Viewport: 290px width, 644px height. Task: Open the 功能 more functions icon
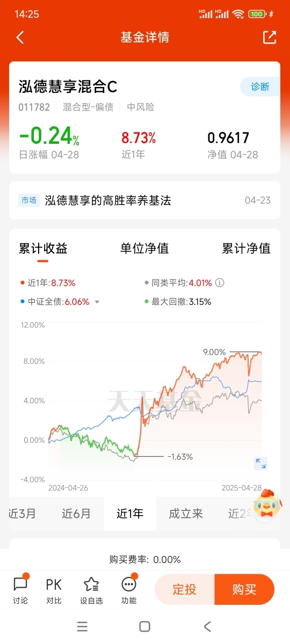click(x=129, y=590)
